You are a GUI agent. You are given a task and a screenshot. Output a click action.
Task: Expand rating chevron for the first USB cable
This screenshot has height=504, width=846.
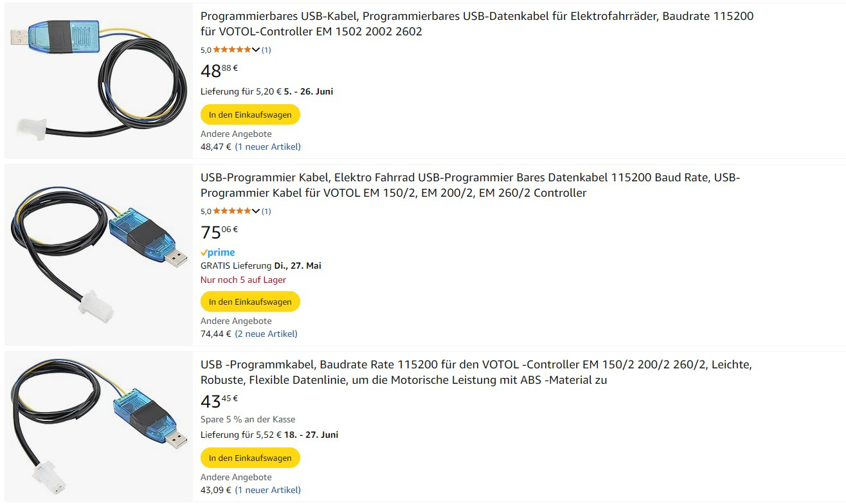[256, 50]
